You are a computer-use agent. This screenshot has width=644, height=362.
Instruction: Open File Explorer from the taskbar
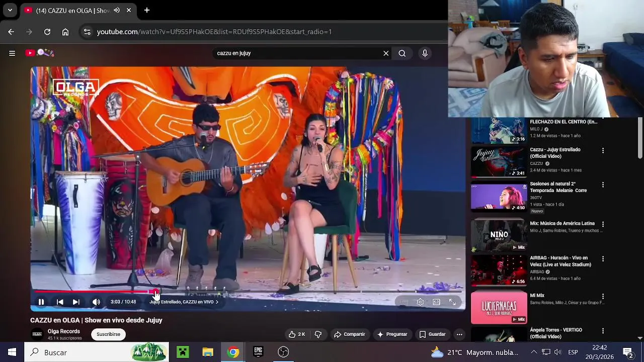pos(208,352)
